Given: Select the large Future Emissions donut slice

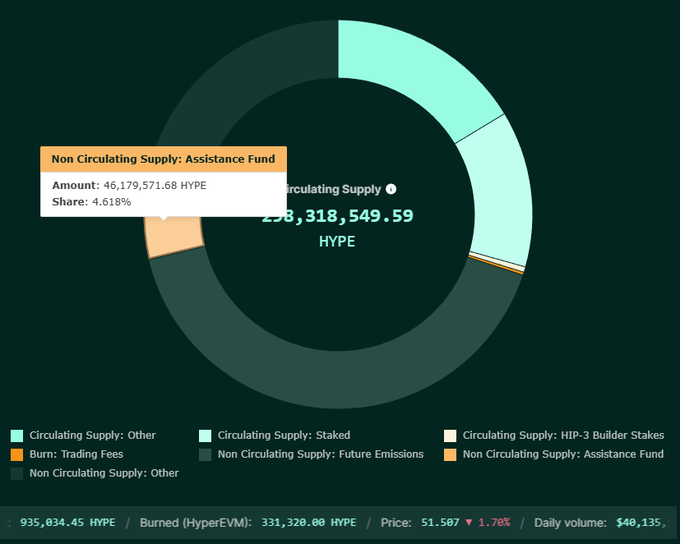Looking at the screenshot, I should pos(338,379).
